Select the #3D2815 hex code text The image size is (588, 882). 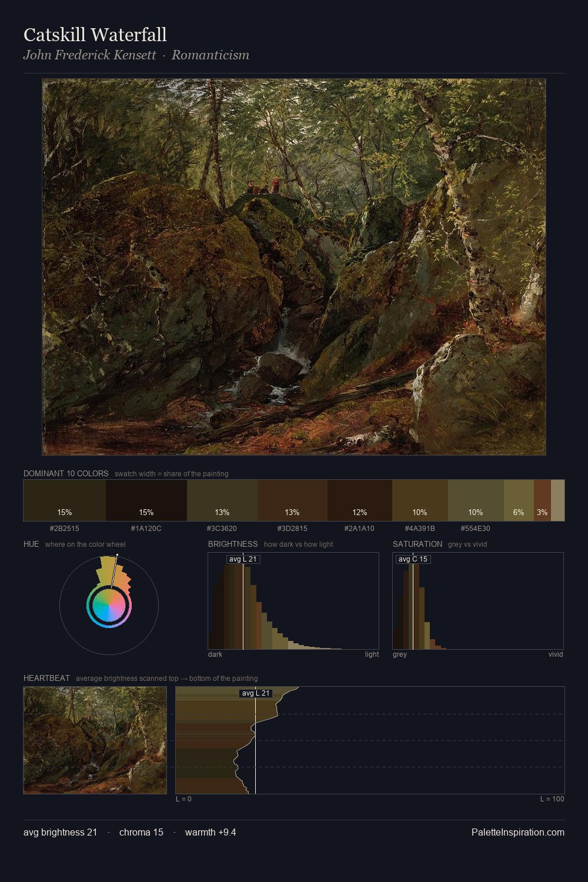(292, 529)
